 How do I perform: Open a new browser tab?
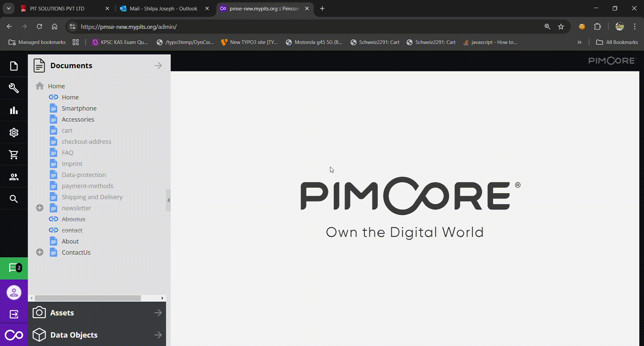pos(322,8)
